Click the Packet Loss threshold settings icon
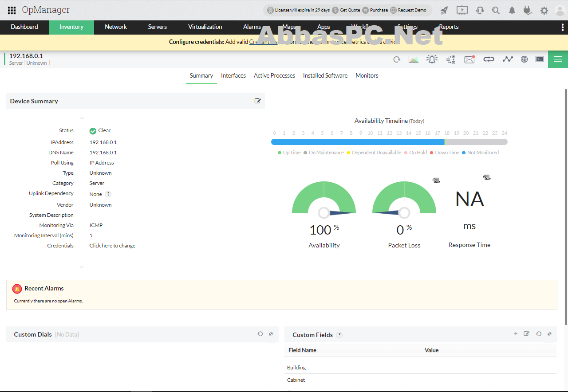 (436, 180)
